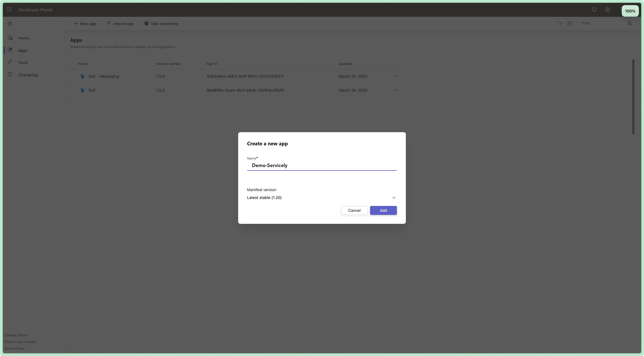Viewport: 644px width, 356px height.
Task: Click Sofi row's March 24, 2025 date
Action: (353, 90)
